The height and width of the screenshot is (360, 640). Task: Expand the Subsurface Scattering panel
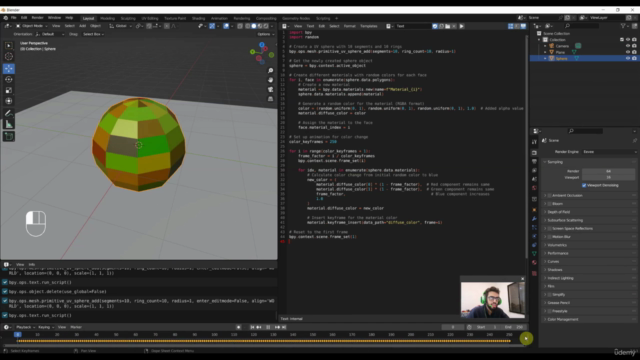coord(590,220)
